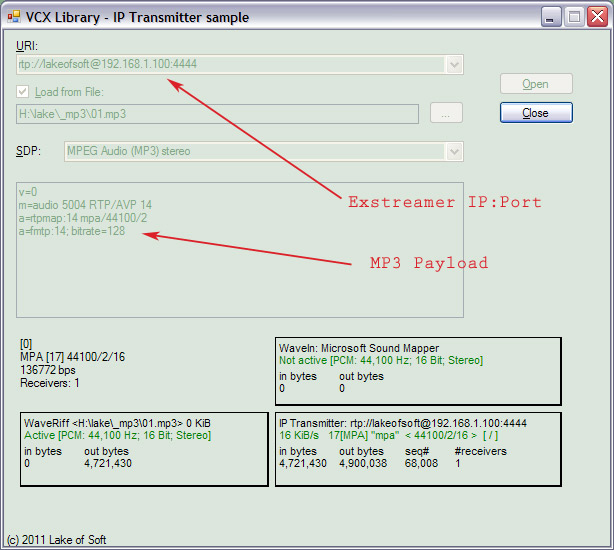614x550 pixels.
Task: Click 'WaveIn: Microsoft Sound Mapper' label
Action: tap(359, 348)
